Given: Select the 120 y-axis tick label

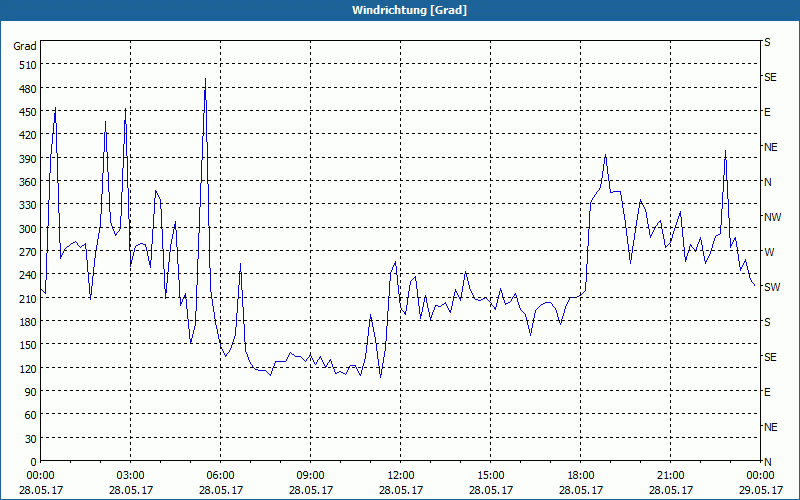Looking at the screenshot, I should click(x=28, y=368).
